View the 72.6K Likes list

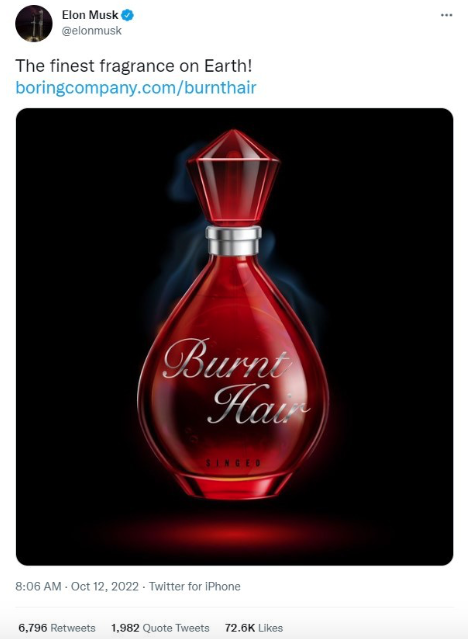(254, 628)
